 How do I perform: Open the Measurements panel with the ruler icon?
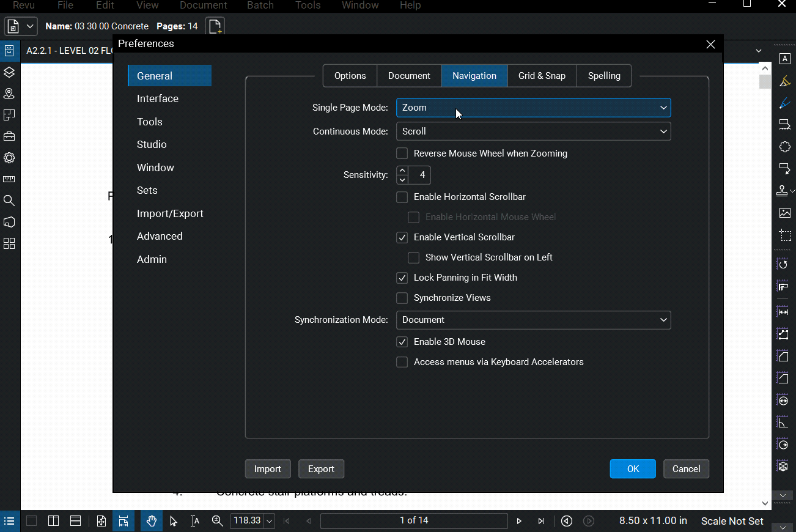(x=9, y=179)
